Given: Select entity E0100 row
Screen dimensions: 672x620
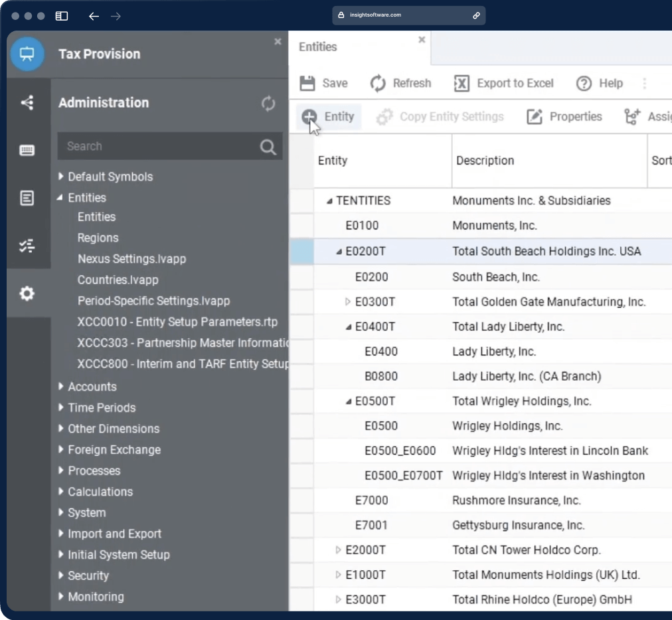Looking at the screenshot, I should pos(481,225).
